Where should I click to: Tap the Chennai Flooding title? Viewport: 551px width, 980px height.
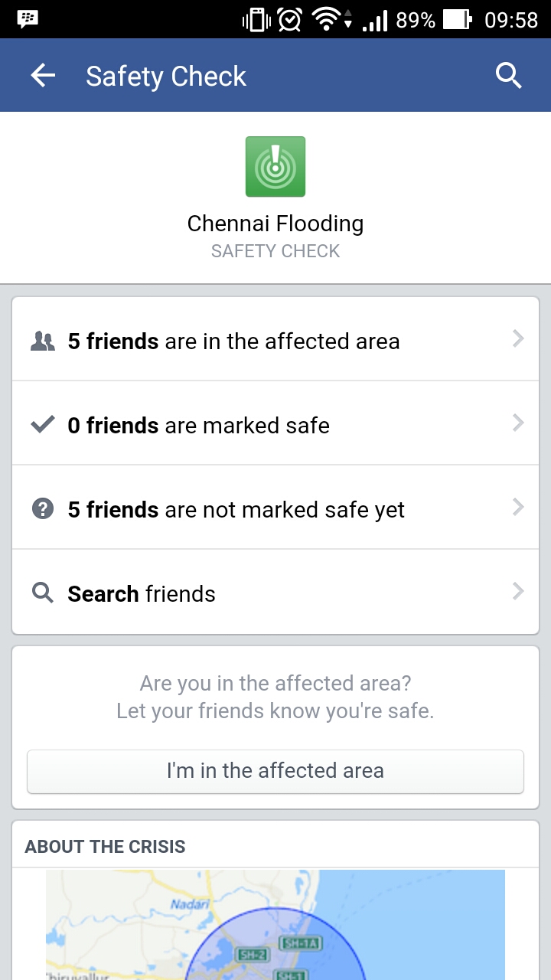click(275, 224)
